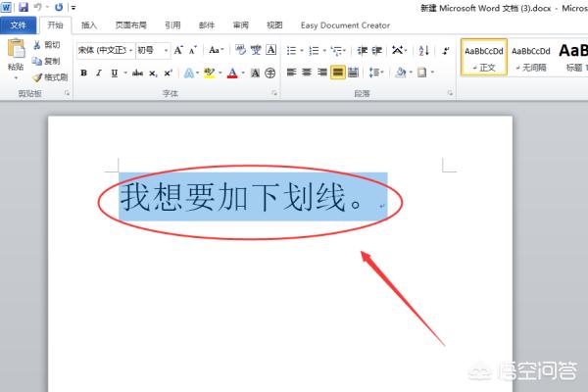Click the Sort icon
This screenshot has height=392, width=588.
[x=423, y=50]
